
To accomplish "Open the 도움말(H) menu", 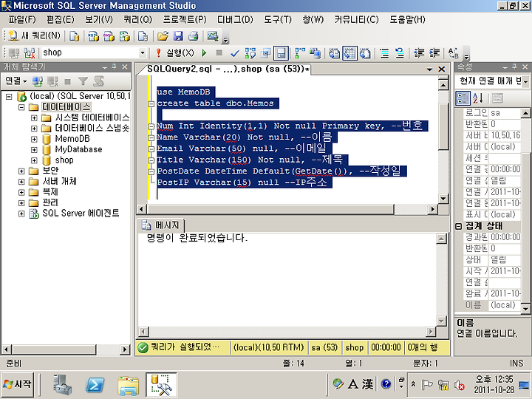I will point(407,20).
